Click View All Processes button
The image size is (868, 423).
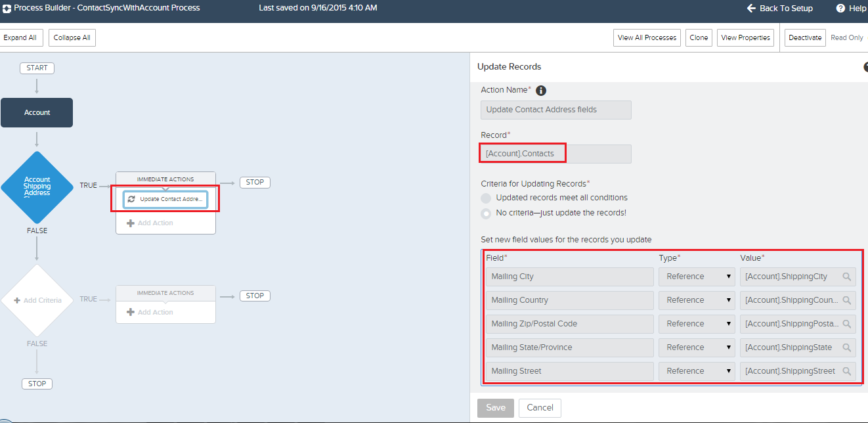click(647, 38)
